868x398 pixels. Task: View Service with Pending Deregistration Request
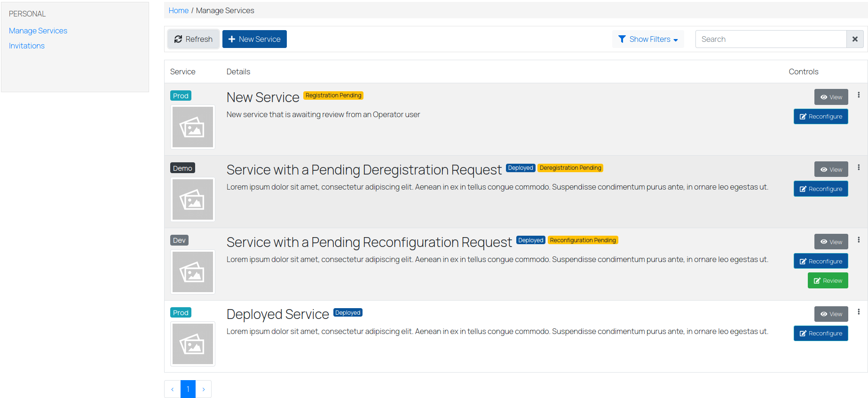click(x=831, y=169)
